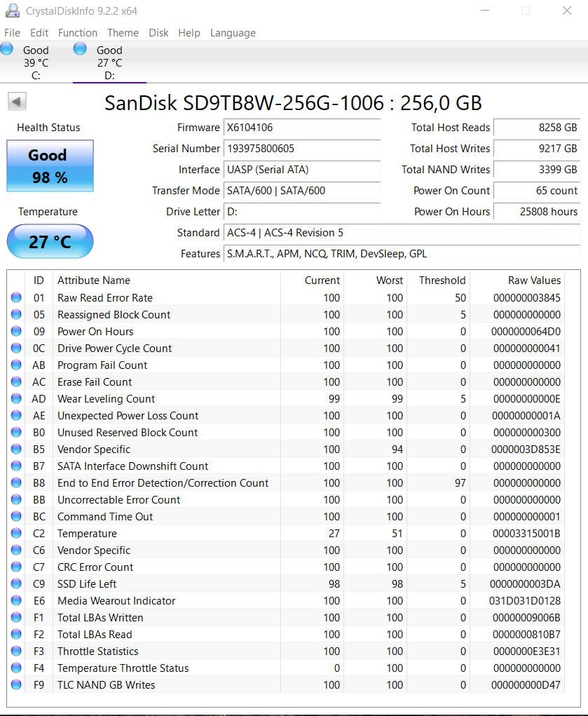
Task: Expand the Theme menu
Action: [123, 33]
